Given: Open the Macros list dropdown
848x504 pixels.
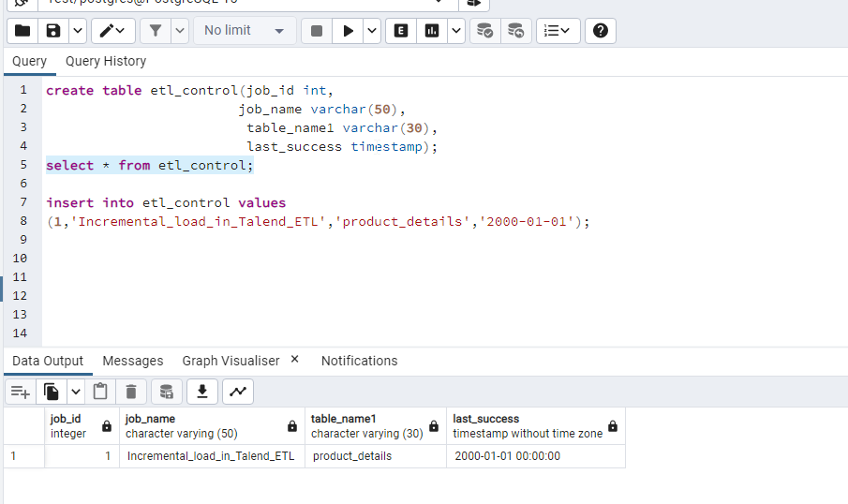Looking at the screenshot, I should tap(558, 31).
